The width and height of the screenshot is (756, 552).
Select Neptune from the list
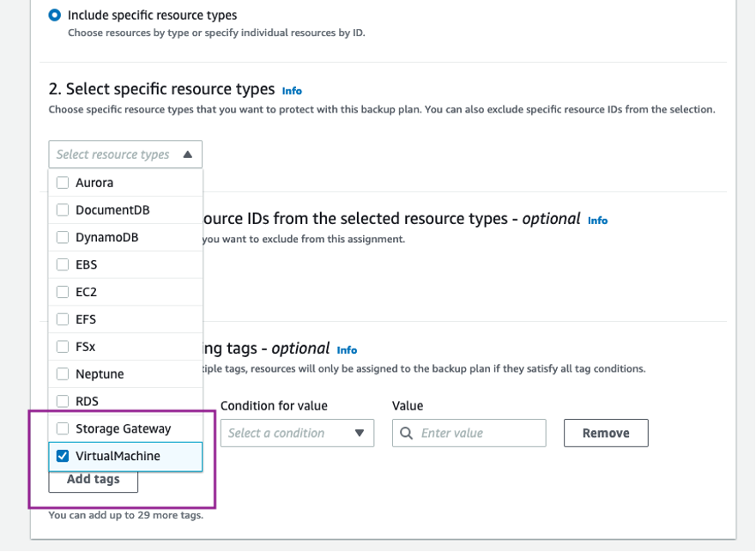pyautogui.click(x=63, y=373)
